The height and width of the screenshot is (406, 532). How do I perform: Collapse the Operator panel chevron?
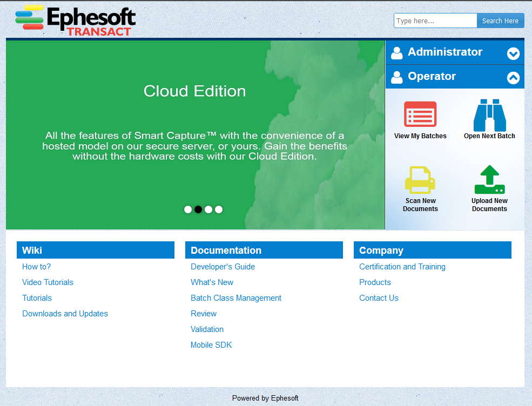coord(513,78)
